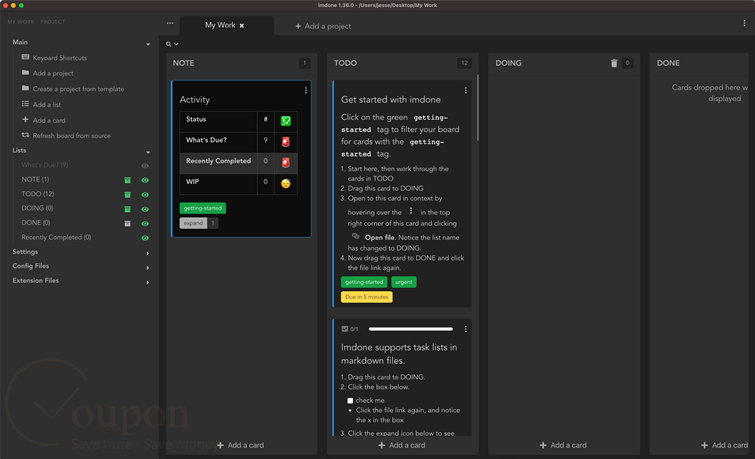The height and width of the screenshot is (459, 755).
Task: Click getting-started tag on Get started card
Action: coord(364,282)
